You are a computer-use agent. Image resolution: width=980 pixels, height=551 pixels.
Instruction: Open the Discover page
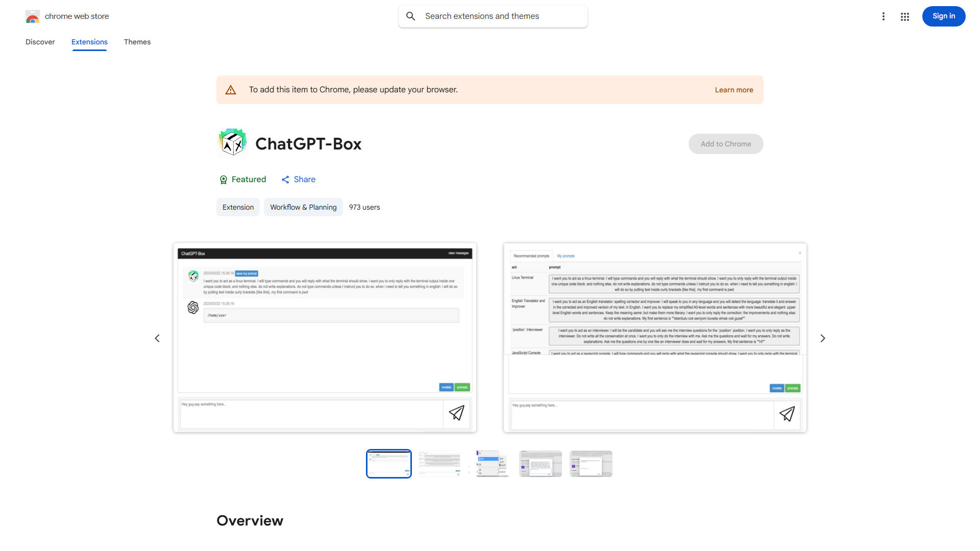coord(40,42)
